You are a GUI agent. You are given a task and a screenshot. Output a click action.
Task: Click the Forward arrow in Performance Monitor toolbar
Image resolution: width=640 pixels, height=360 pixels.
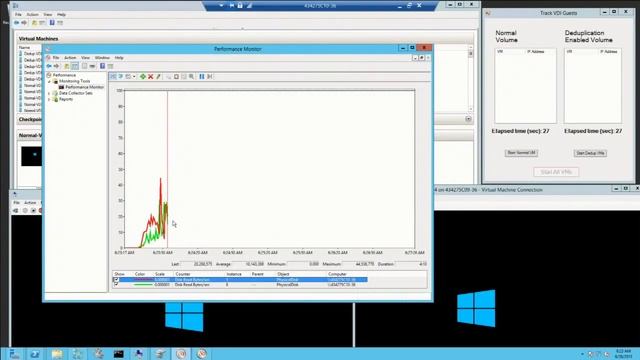pyautogui.click(x=56, y=66)
